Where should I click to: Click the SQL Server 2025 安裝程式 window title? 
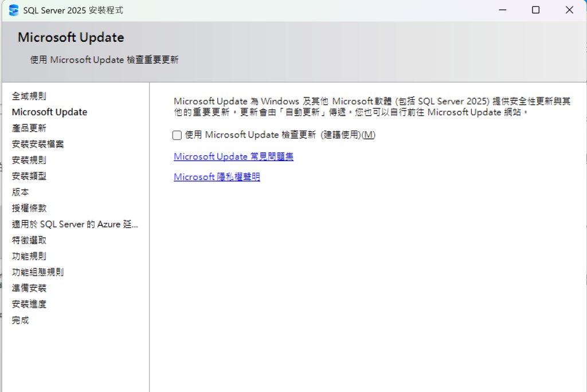coord(73,10)
